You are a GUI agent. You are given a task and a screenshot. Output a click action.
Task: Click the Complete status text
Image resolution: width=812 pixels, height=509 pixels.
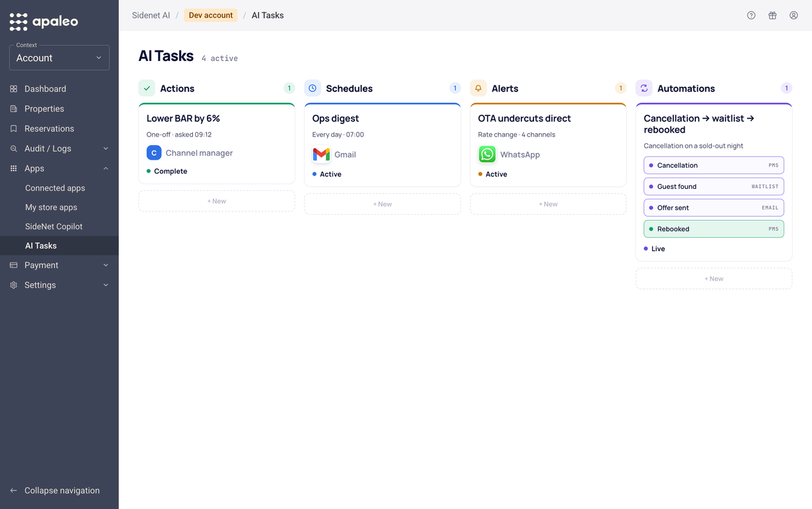170,171
